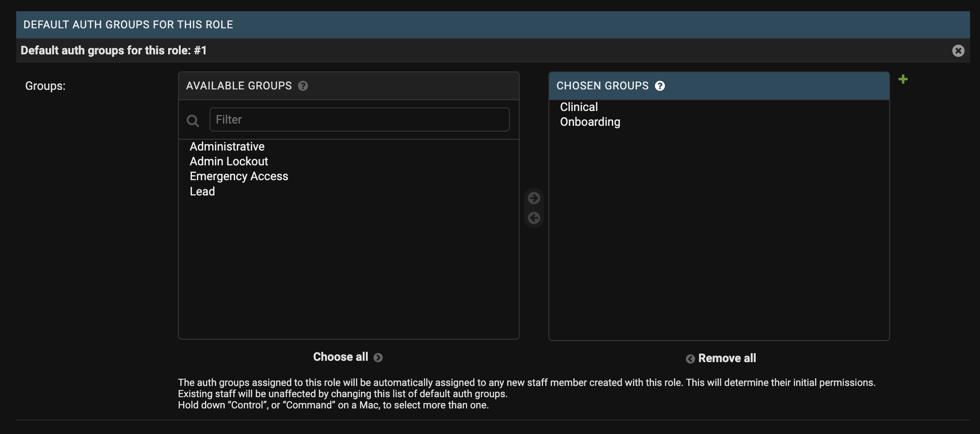Screen dimensions: 980x434
Task: Click the green plus to add another group
Action: [903, 80]
